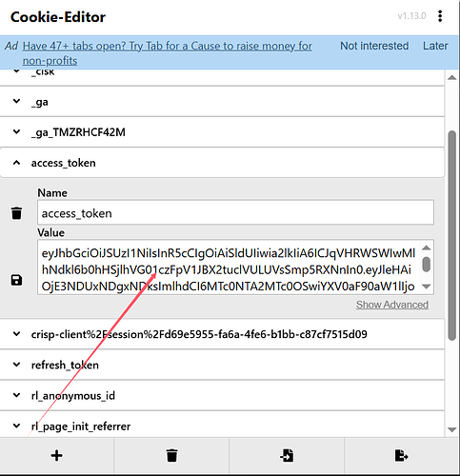
Task: Expand the rl_page_init_referrer cookie
Action: tap(222, 426)
